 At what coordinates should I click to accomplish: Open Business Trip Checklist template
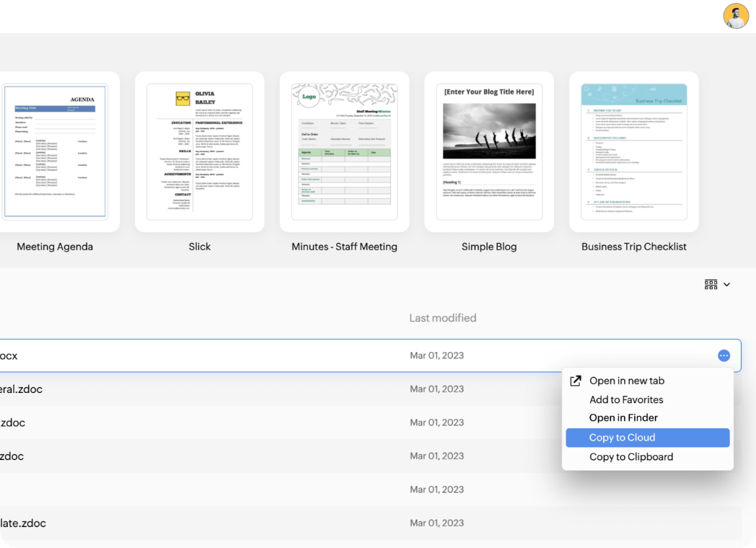[634, 151]
